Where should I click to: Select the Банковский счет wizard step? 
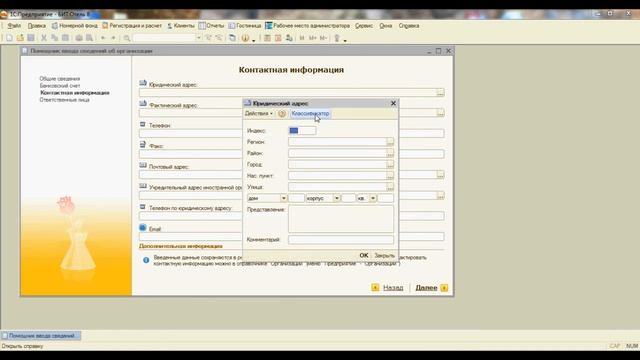60,86
